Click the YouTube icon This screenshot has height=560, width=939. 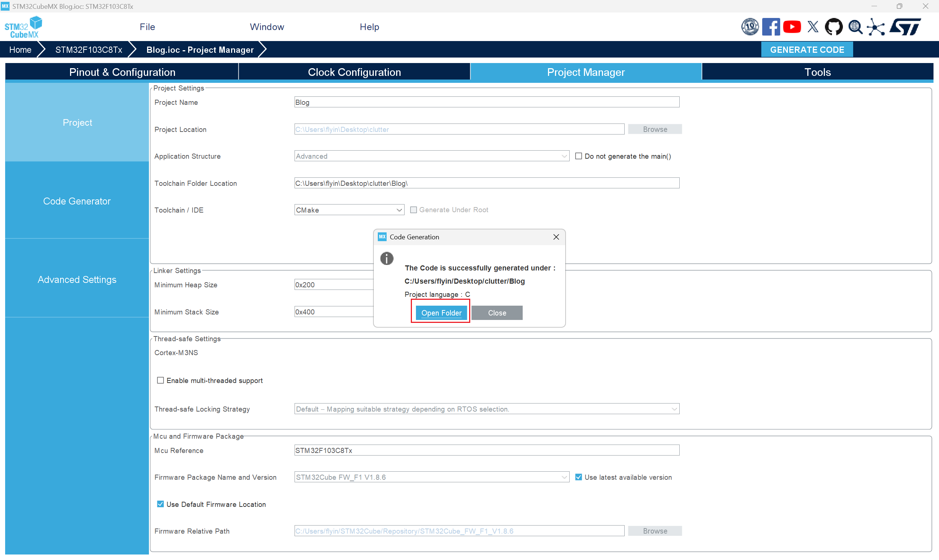click(x=792, y=27)
